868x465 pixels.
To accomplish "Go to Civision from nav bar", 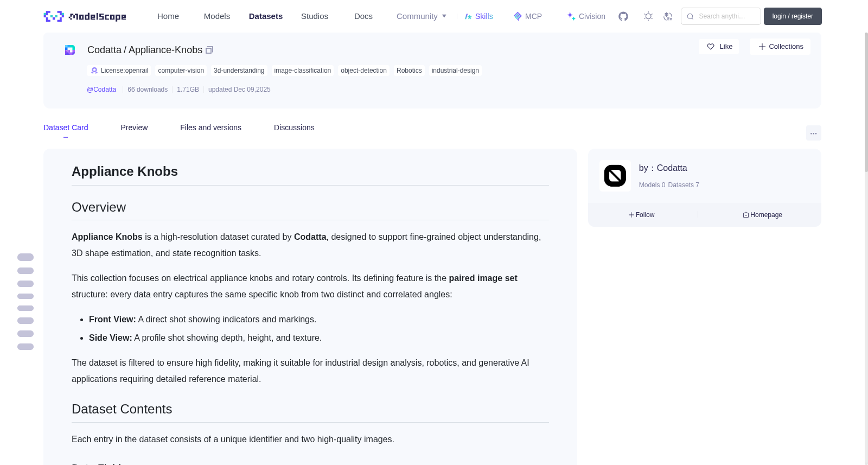I will point(586,16).
